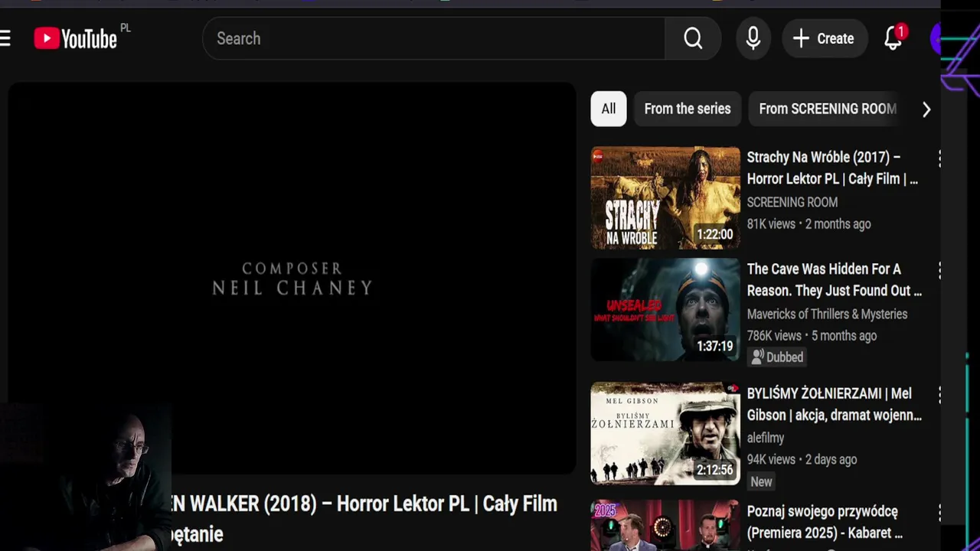Viewport: 980px width, 551px height.
Task: Open The Cave Was Hidden title link
Action: [835, 279]
